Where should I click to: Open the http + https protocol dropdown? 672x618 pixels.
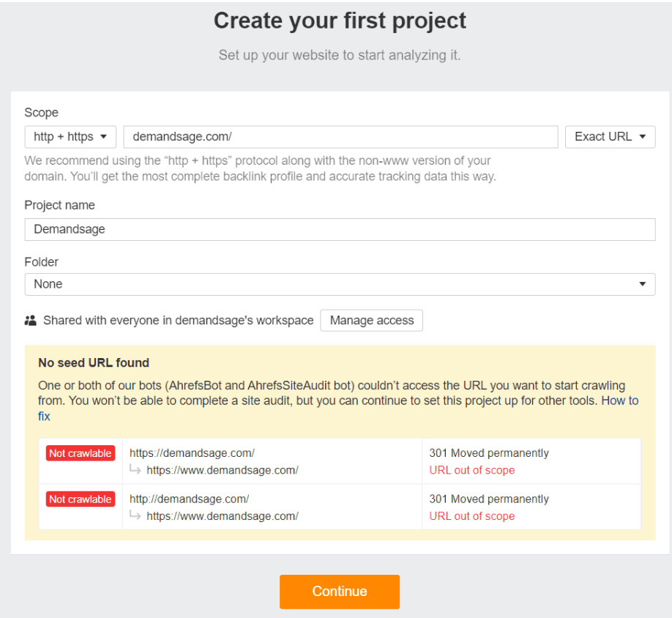point(70,137)
